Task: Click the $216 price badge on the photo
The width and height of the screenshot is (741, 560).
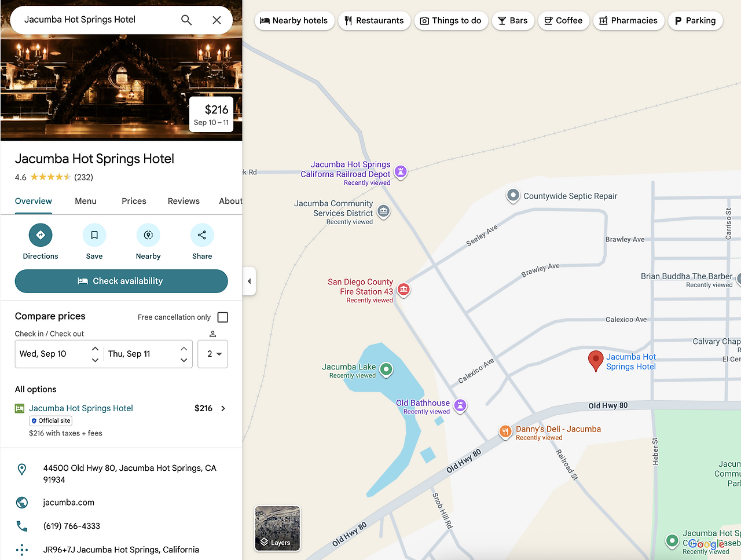Action: (x=211, y=115)
